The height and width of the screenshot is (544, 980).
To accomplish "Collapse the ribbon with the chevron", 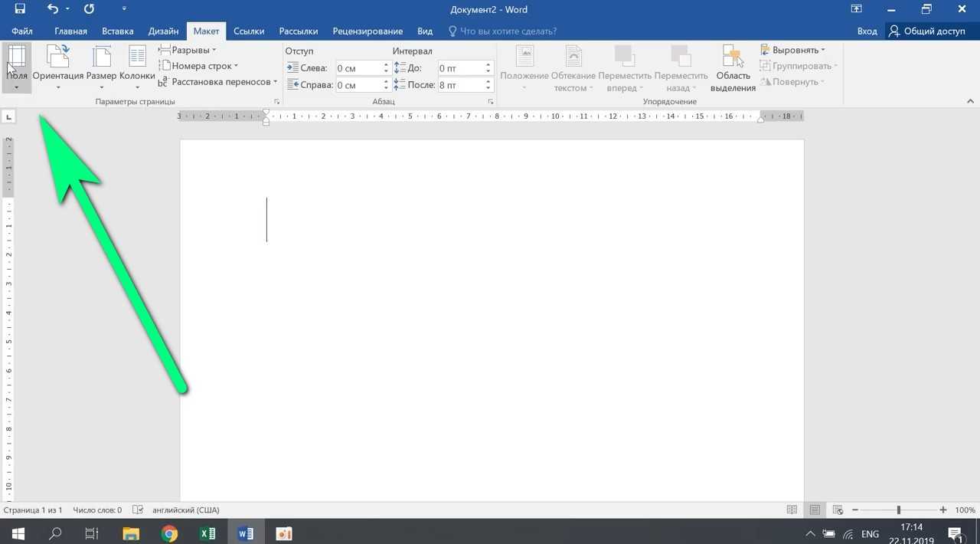I will [x=970, y=101].
